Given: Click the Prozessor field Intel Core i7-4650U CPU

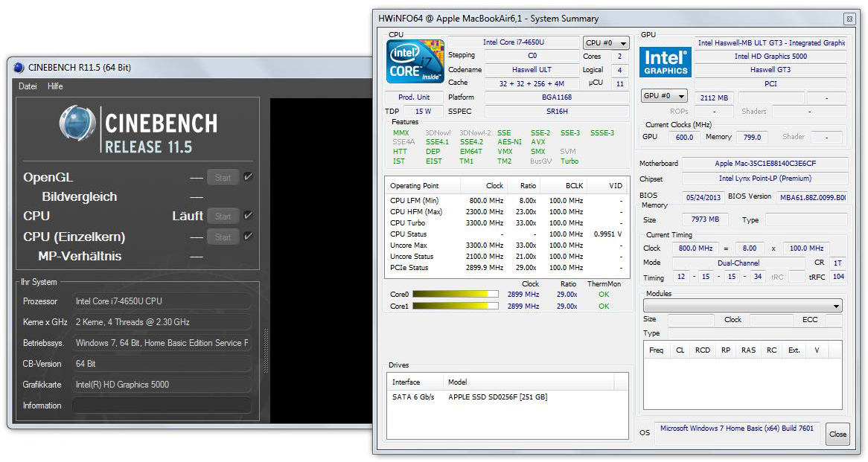Looking at the screenshot, I should pos(162,301).
